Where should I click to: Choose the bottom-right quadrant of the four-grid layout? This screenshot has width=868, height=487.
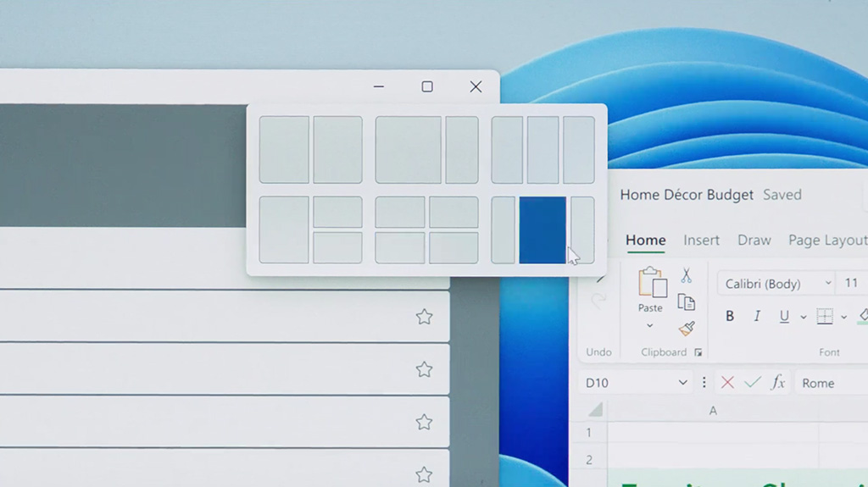454,248
